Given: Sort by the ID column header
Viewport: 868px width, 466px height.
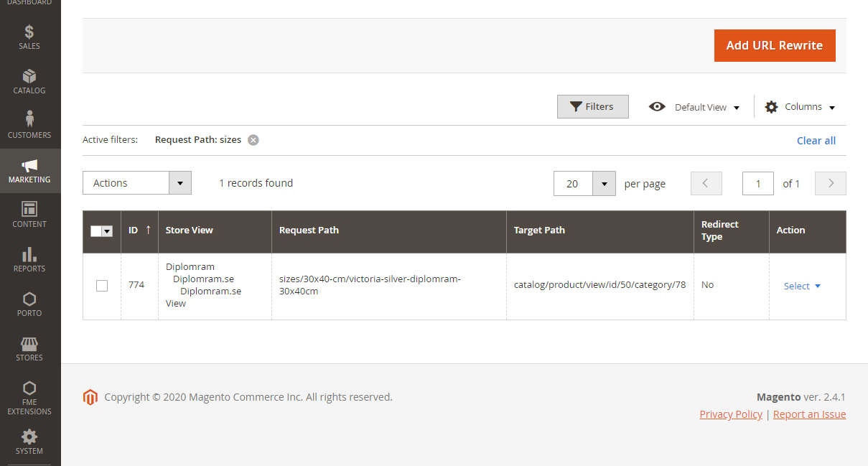Looking at the screenshot, I should [x=139, y=230].
